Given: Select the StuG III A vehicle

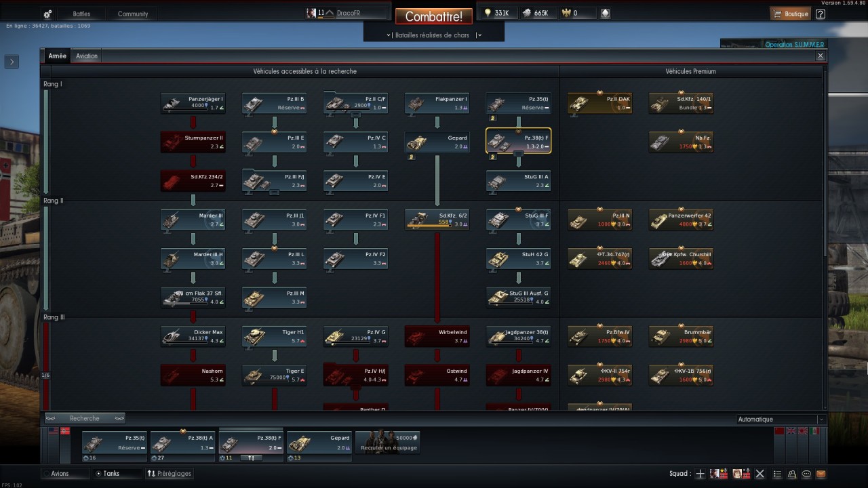Looking at the screenshot, I should pos(519,180).
